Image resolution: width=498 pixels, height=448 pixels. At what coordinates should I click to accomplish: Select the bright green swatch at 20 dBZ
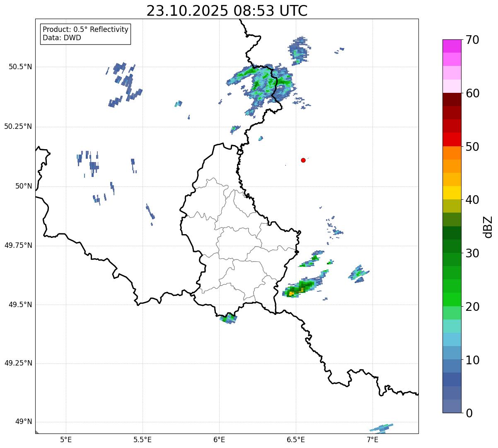452,299
